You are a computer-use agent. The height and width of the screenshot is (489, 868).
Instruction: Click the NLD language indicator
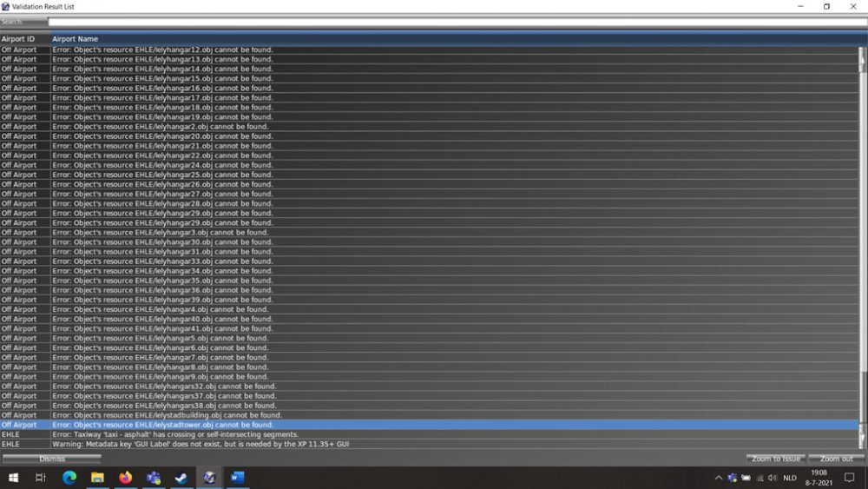tap(790, 478)
